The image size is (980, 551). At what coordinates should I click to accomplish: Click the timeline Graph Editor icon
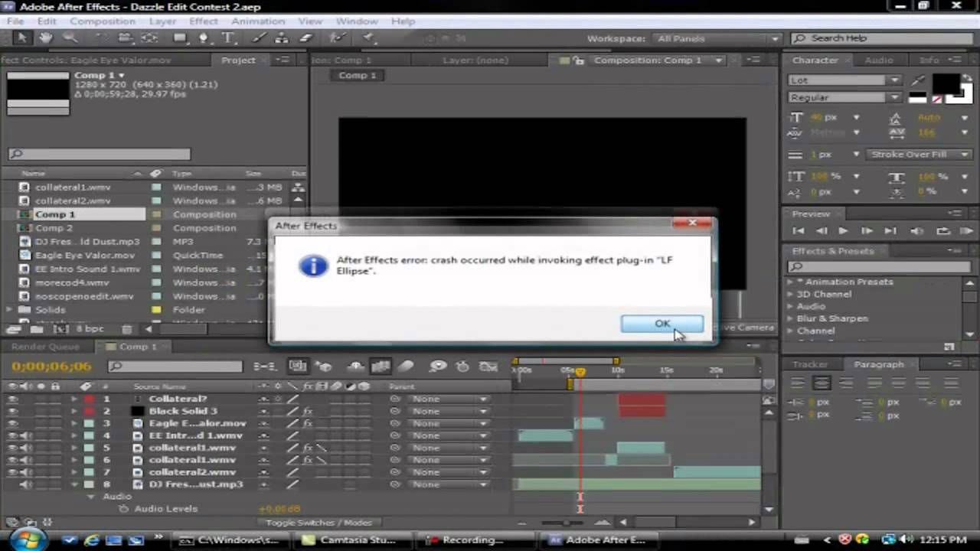click(488, 367)
